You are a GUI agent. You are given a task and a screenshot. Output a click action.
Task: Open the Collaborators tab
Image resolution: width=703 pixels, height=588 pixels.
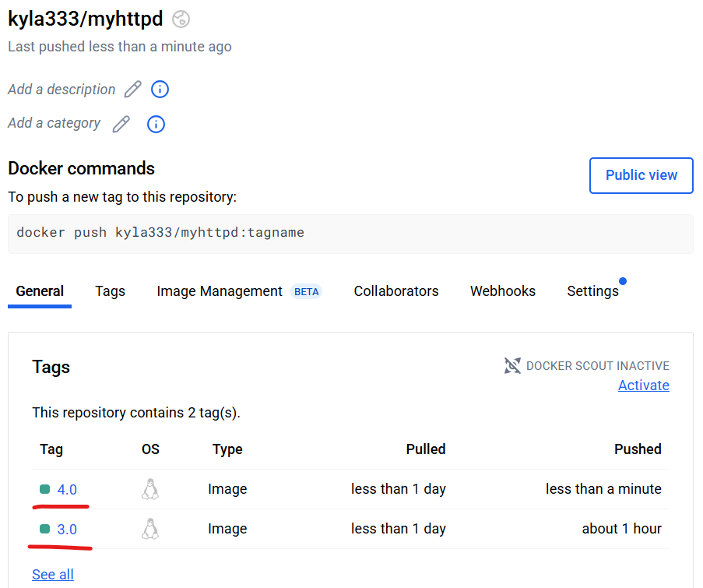(x=396, y=291)
